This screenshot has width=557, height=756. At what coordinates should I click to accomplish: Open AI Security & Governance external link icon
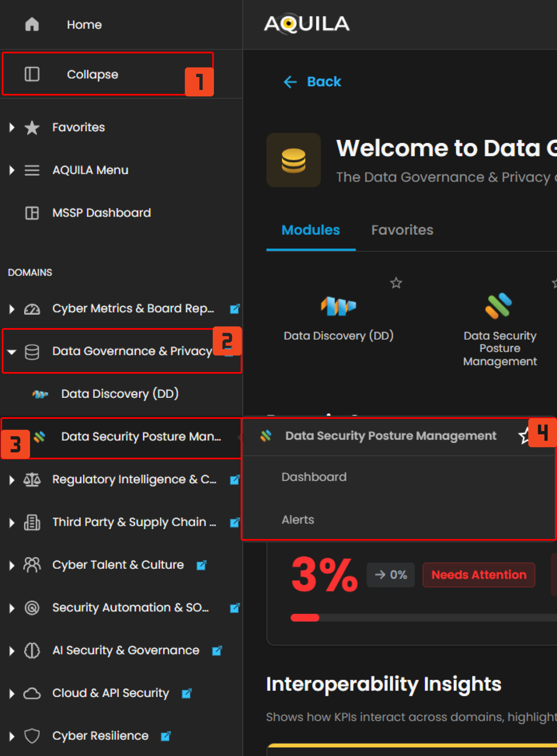click(x=217, y=651)
